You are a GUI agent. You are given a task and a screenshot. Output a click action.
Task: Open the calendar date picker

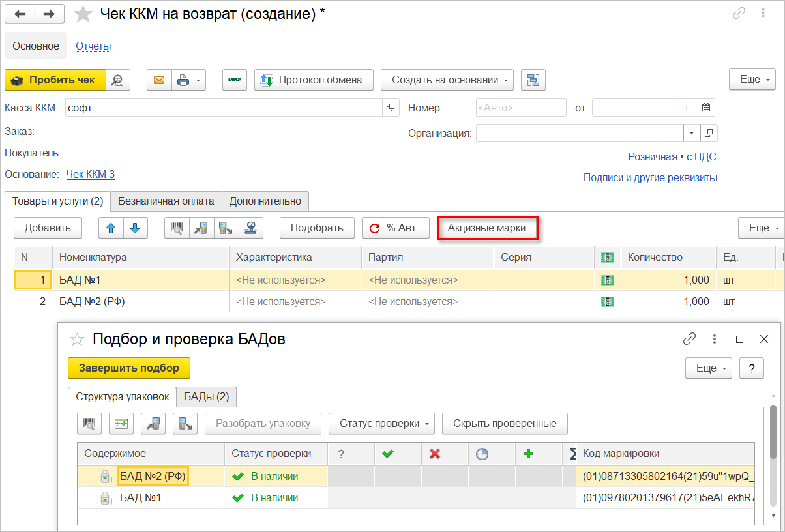[707, 108]
